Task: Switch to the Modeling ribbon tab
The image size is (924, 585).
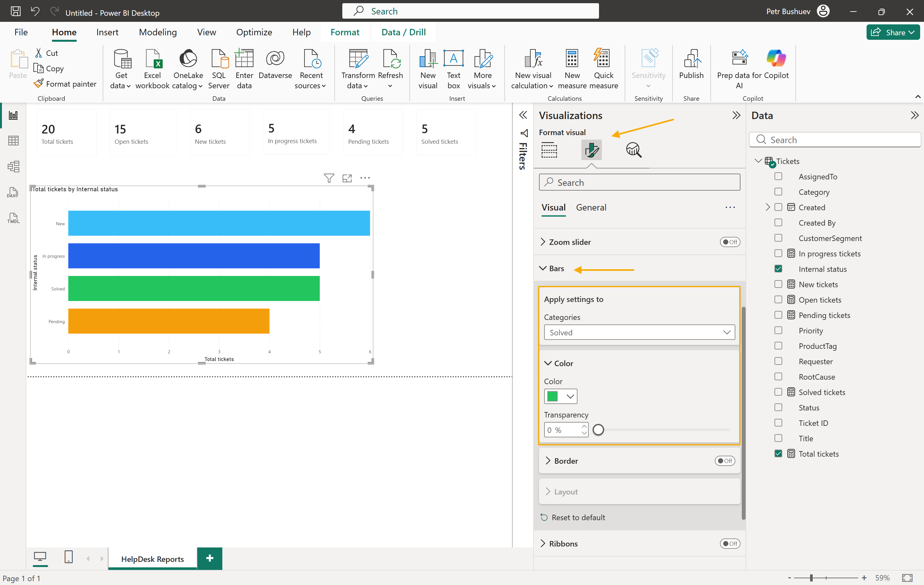Action: coord(158,32)
